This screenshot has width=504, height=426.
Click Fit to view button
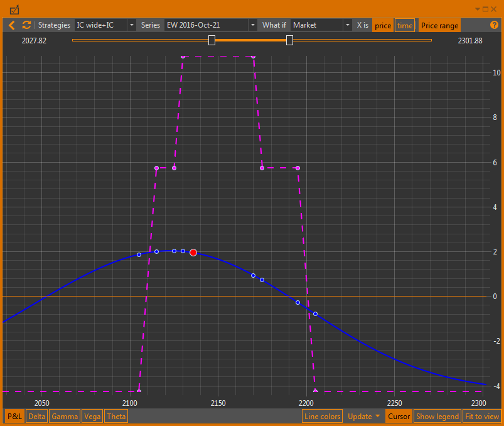point(482,417)
